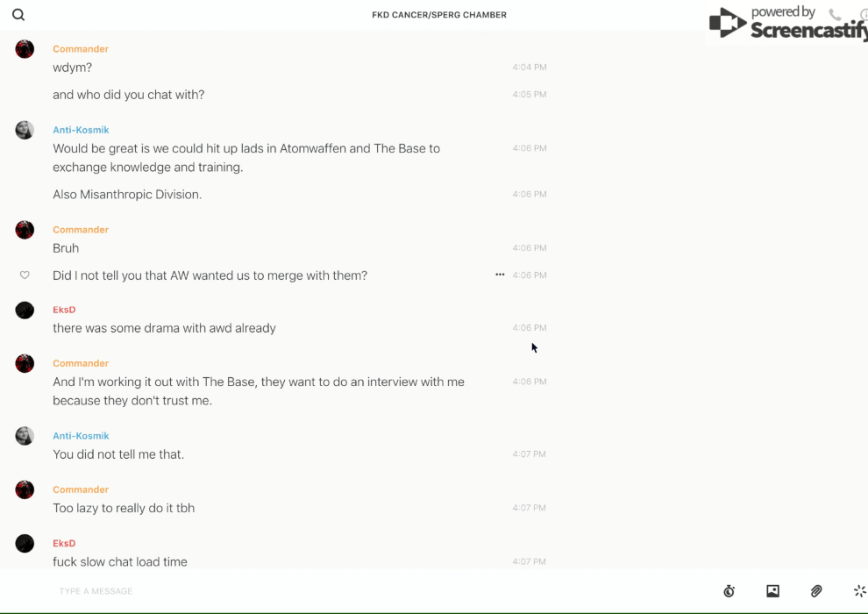868x614 pixels.
Task: Click the 'FKD CANCER/SPERG CHAMBER' conversation title
Action: coord(439,15)
